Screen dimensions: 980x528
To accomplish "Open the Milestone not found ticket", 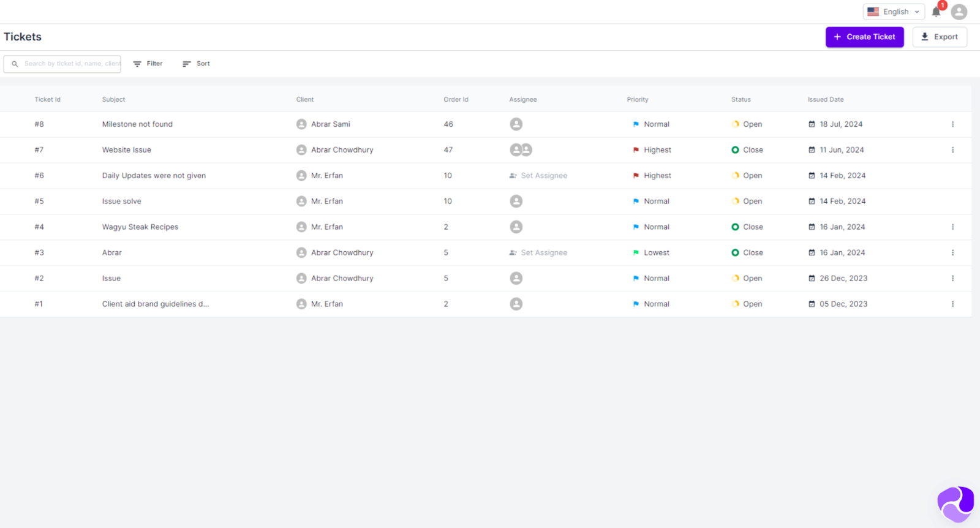I will click(137, 124).
